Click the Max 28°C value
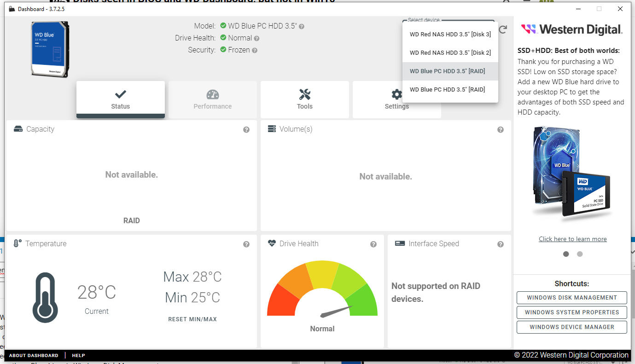 192,277
